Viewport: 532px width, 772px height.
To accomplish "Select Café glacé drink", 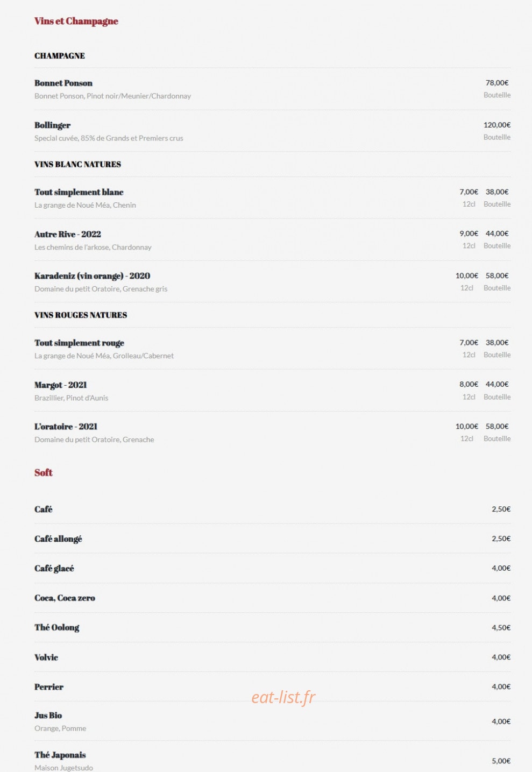I will [x=54, y=568].
